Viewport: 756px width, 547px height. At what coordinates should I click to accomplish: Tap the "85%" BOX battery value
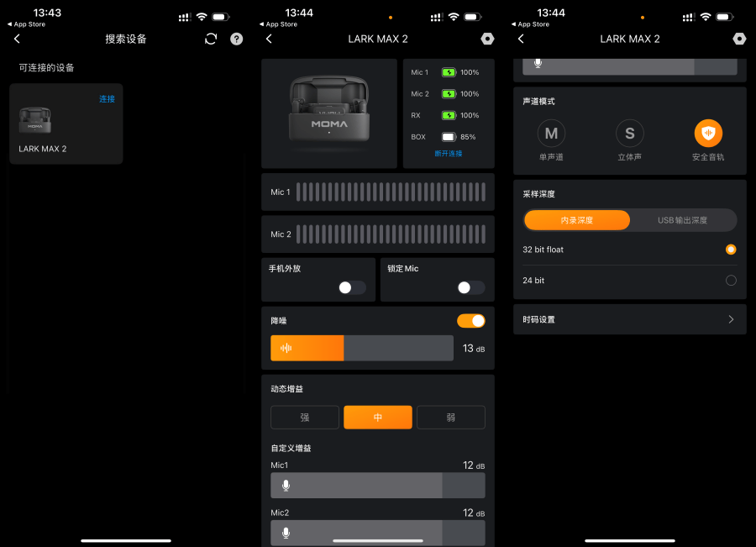pos(468,137)
